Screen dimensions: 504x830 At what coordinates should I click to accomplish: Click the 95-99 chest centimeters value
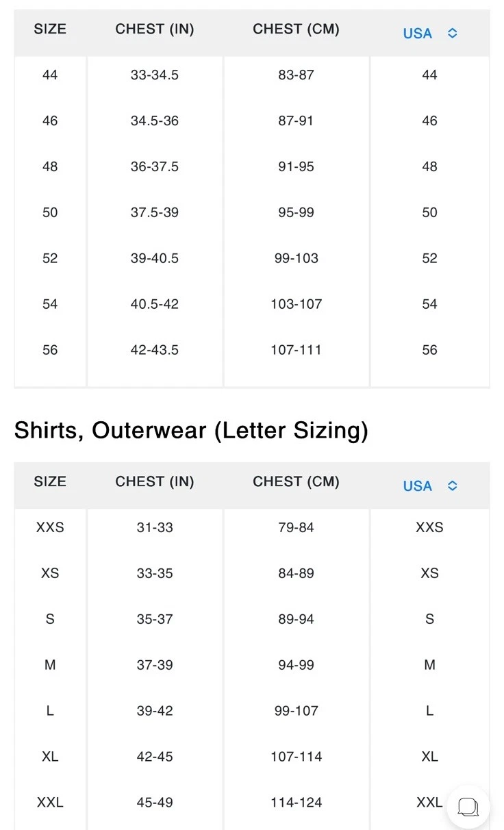point(296,212)
